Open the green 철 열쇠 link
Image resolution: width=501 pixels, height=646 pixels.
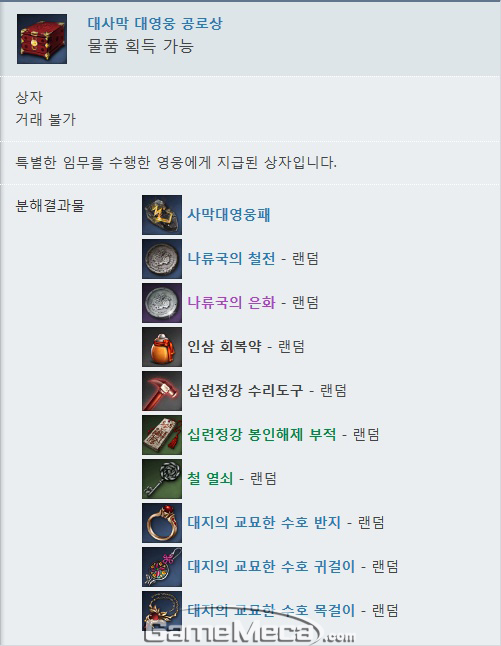coord(210,479)
